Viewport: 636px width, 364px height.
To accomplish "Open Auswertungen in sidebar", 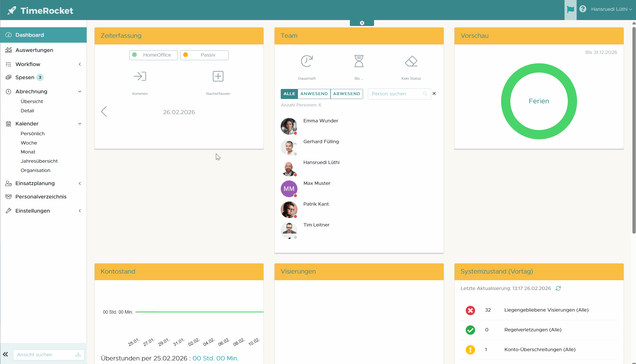I will (34, 50).
